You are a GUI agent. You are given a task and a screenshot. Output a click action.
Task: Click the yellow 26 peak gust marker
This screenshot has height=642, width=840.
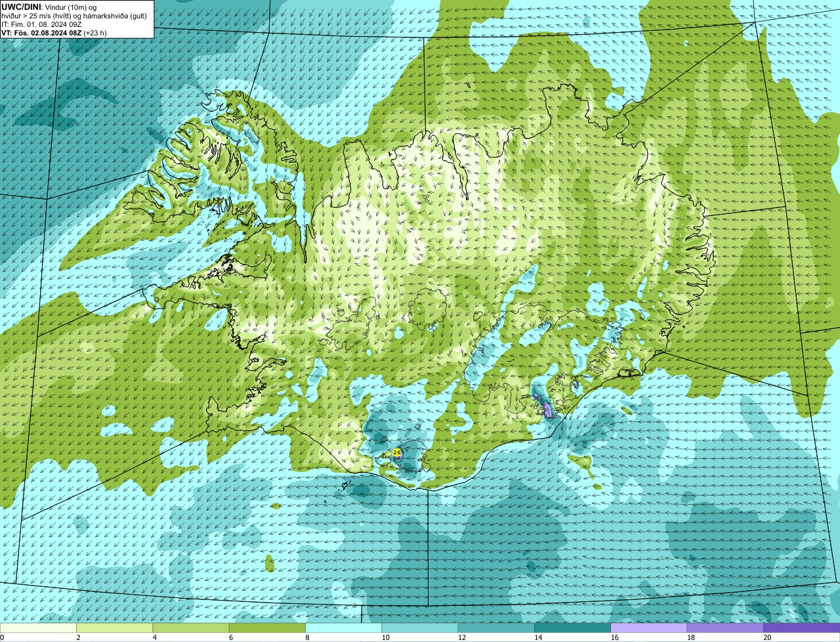[397, 452]
